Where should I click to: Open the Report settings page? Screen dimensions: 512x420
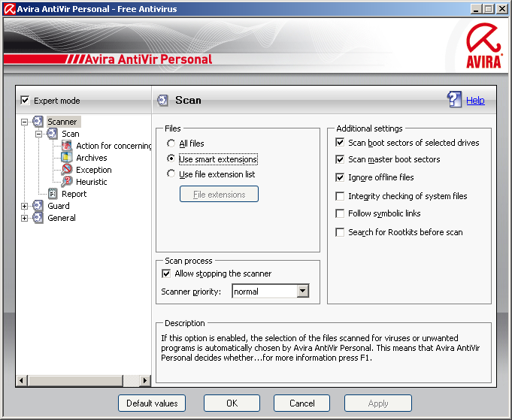point(74,194)
